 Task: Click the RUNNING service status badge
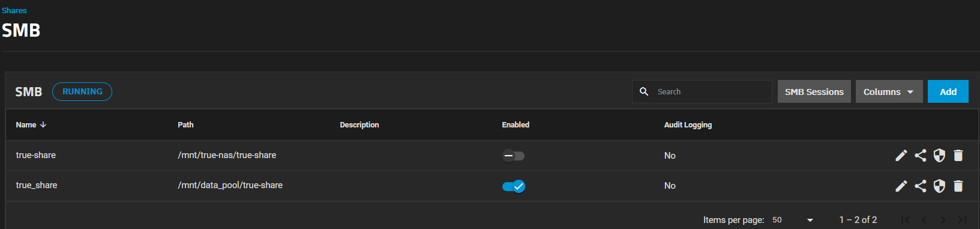coord(82,91)
